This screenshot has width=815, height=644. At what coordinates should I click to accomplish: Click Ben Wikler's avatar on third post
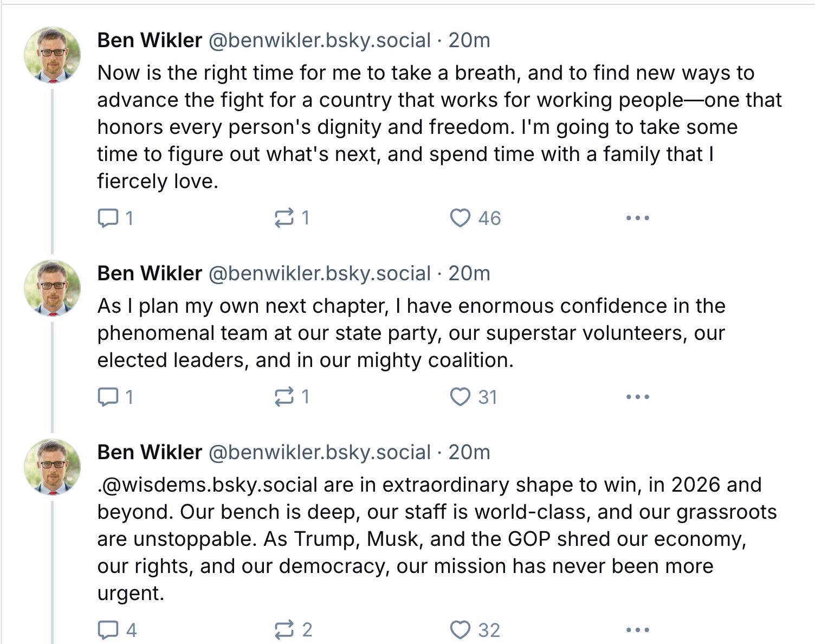coord(53,467)
